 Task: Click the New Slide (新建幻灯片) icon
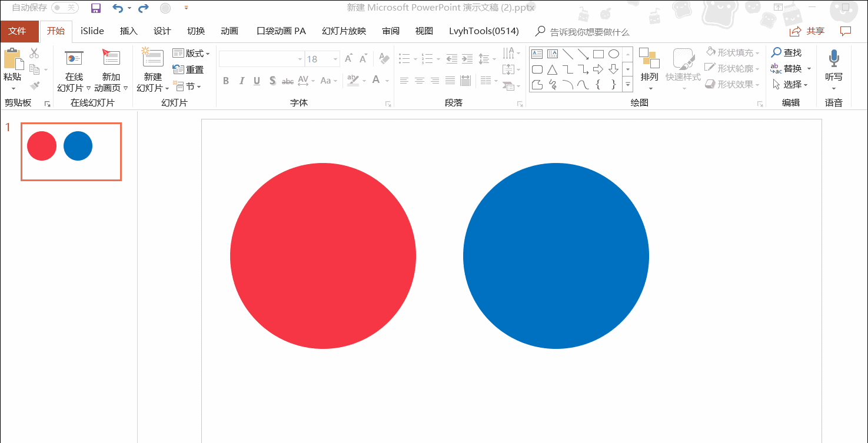153,59
